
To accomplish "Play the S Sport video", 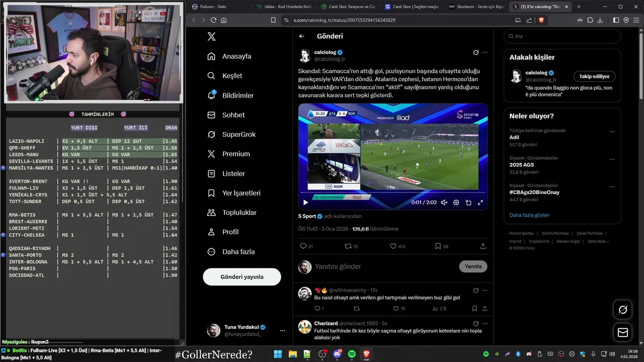I will point(305,203).
